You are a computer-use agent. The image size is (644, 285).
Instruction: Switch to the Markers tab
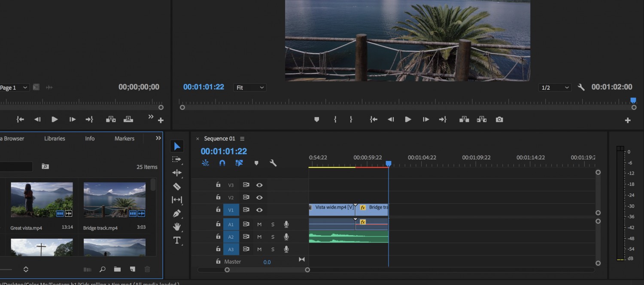tap(125, 139)
